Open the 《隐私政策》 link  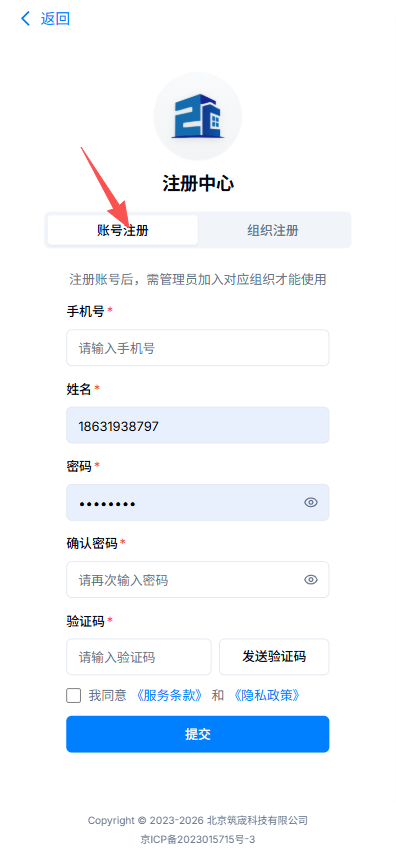pyautogui.click(x=266, y=696)
